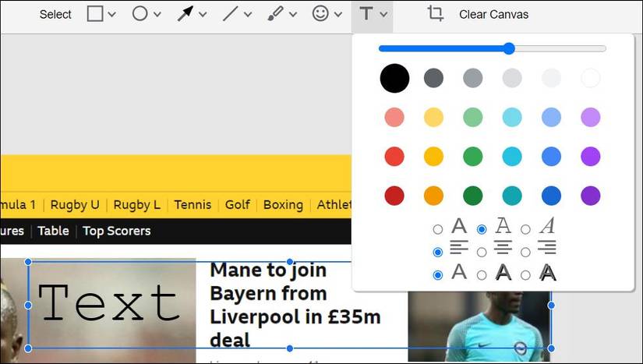Click the center align lines icon
The height and width of the screenshot is (364, 643).
point(503,247)
